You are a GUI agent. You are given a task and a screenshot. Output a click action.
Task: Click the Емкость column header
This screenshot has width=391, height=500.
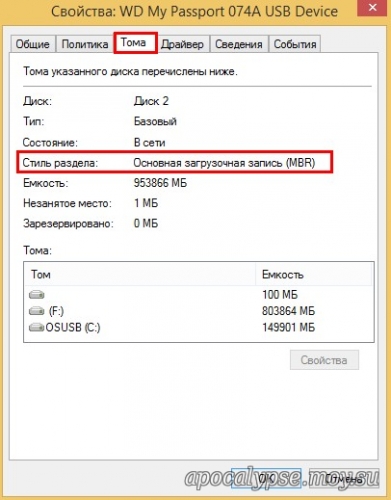pyautogui.click(x=313, y=274)
